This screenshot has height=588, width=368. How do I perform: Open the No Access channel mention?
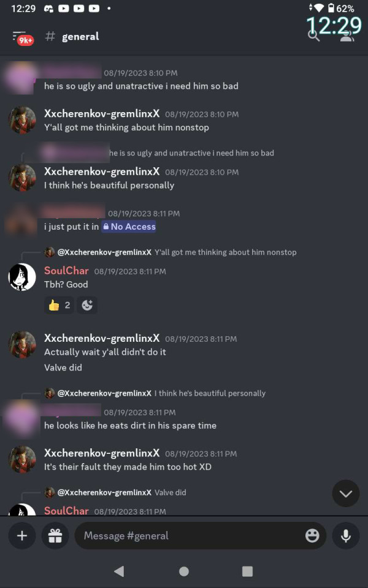[129, 227]
